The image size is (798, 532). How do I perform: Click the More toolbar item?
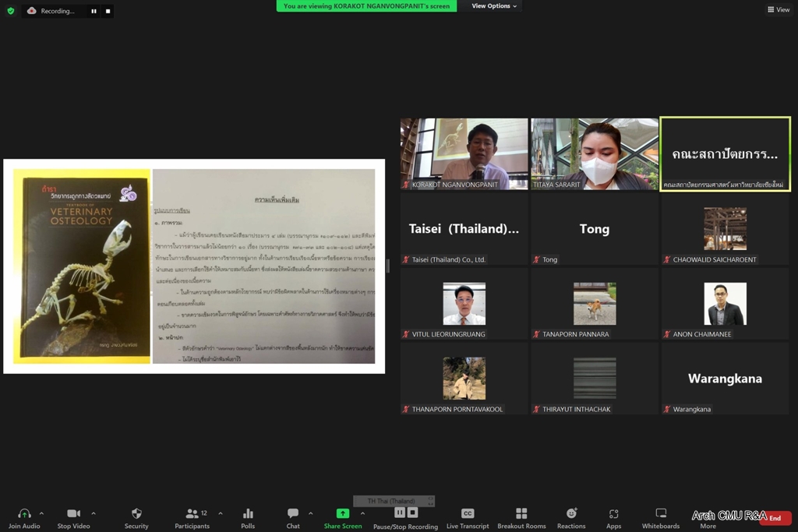[x=708, y=526]
